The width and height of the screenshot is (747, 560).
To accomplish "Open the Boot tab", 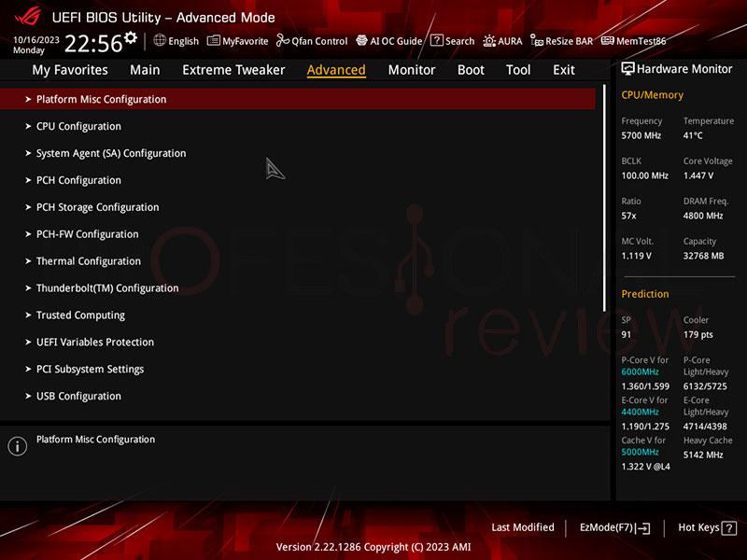I will tap(471, 70).
